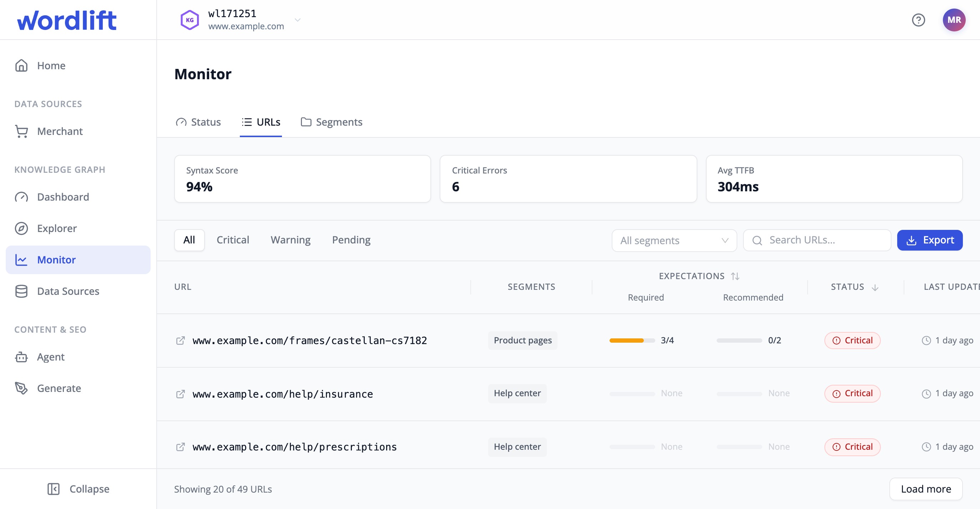Screen dimensions: 980x509
Task: Switch to the Status tab
Action: [x=198, y=122]
